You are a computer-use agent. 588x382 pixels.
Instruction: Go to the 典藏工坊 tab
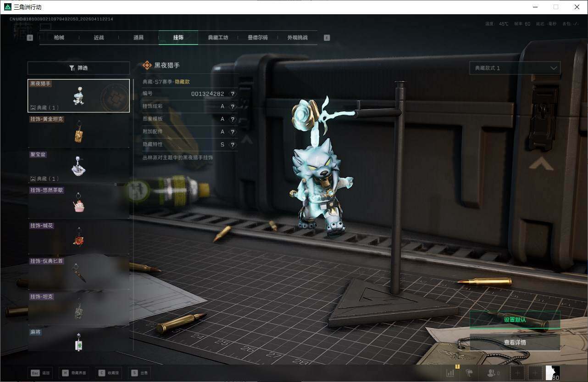coord(218,38)
